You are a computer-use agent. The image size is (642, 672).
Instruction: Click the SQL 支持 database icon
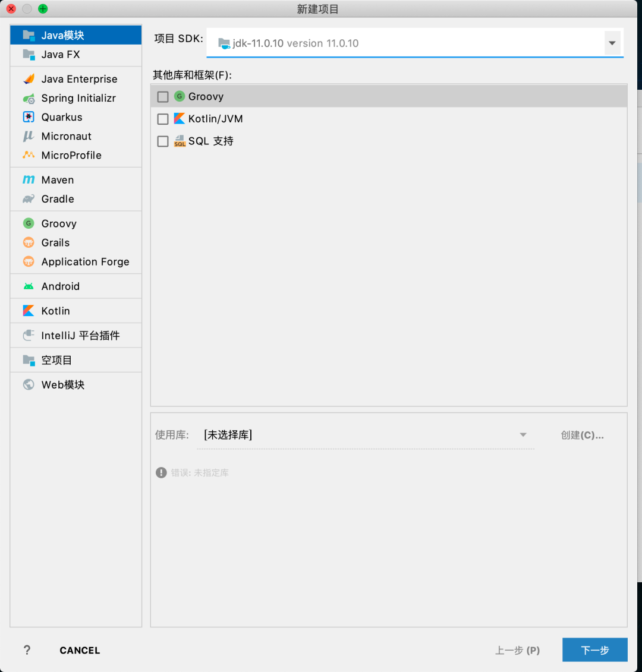(x=180, y=141)
